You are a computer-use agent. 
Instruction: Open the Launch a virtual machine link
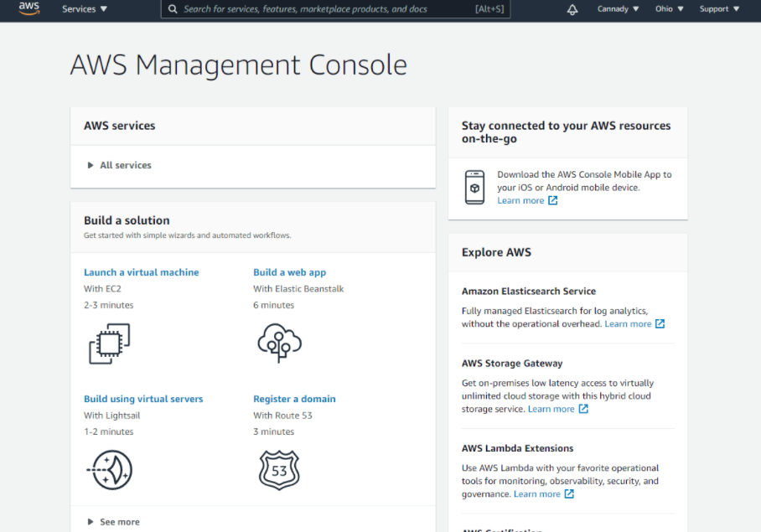[142, 272]
